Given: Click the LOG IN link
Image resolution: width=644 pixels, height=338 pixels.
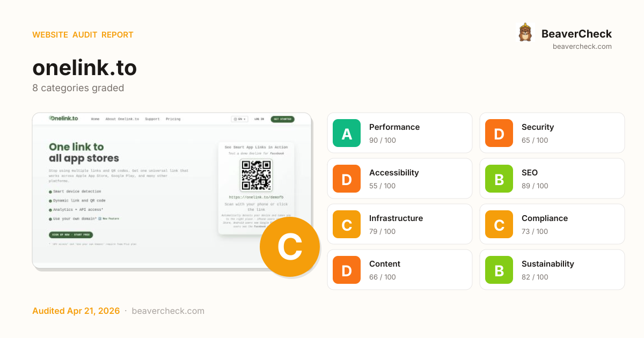Looking at the screenshot, I should (x=259, y=119).
